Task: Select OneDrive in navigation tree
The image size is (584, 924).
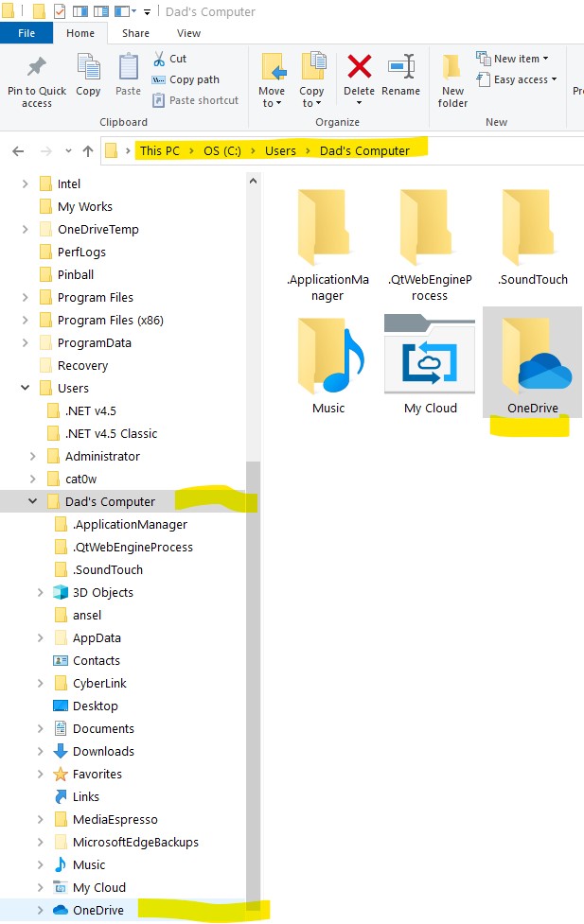Action: (97, 911)
